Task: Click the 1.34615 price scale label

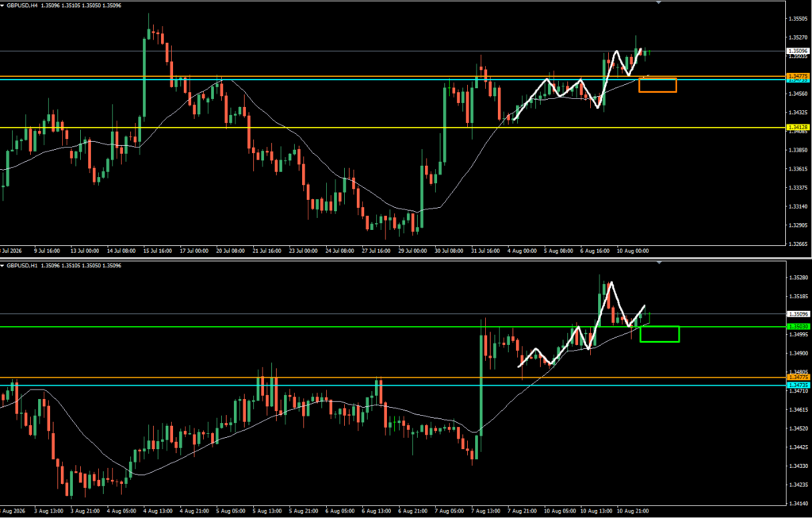Action: [x=798, y=410]
